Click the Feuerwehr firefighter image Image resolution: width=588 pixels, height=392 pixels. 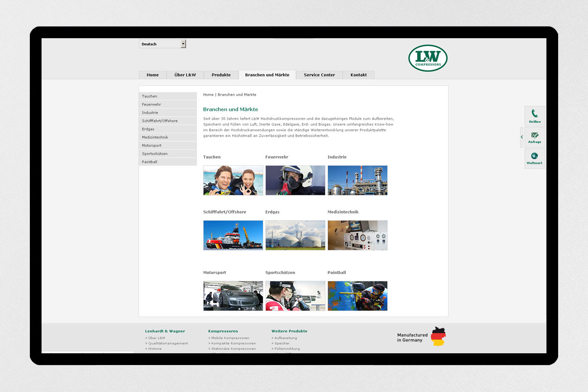[295, 180]
